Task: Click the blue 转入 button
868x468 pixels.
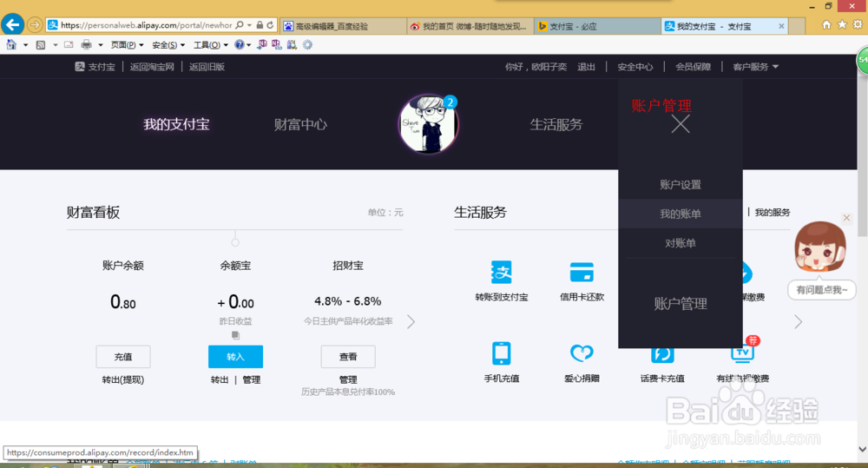Action: [x=235, y=357]
